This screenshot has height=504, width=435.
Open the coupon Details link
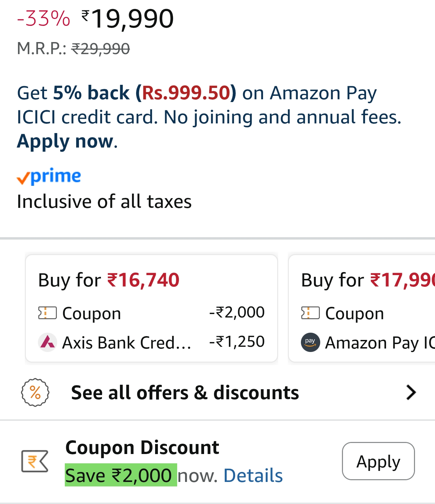(x=253, y=476)
